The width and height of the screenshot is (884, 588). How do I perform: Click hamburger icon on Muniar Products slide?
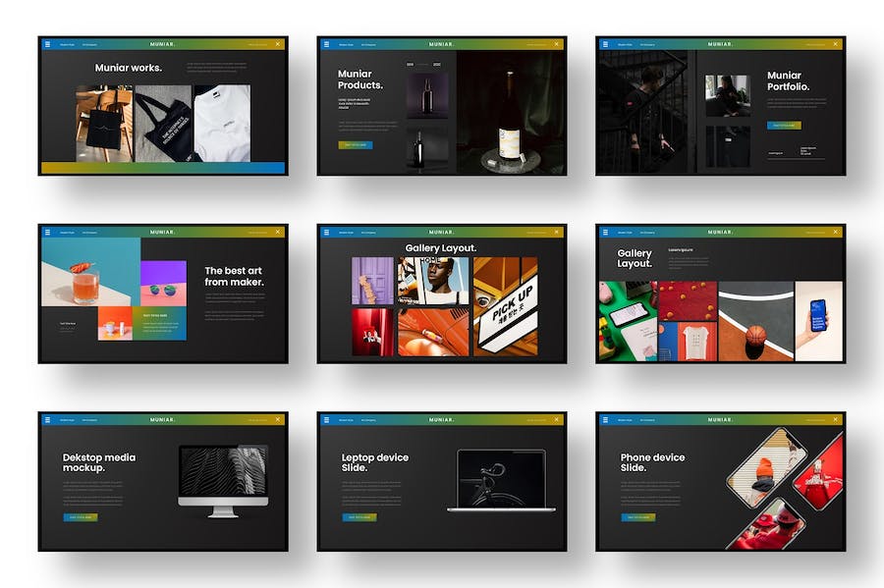point(326,44)
